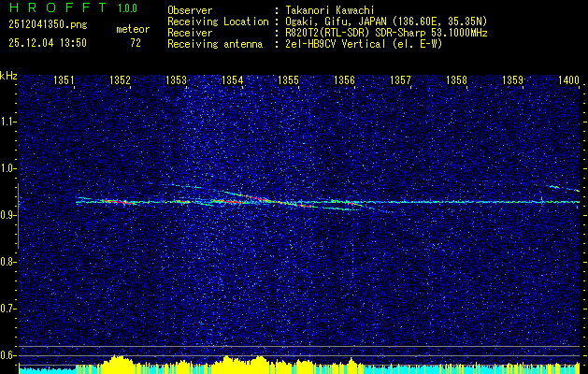Click the Observer field label

tap(190, 10)
